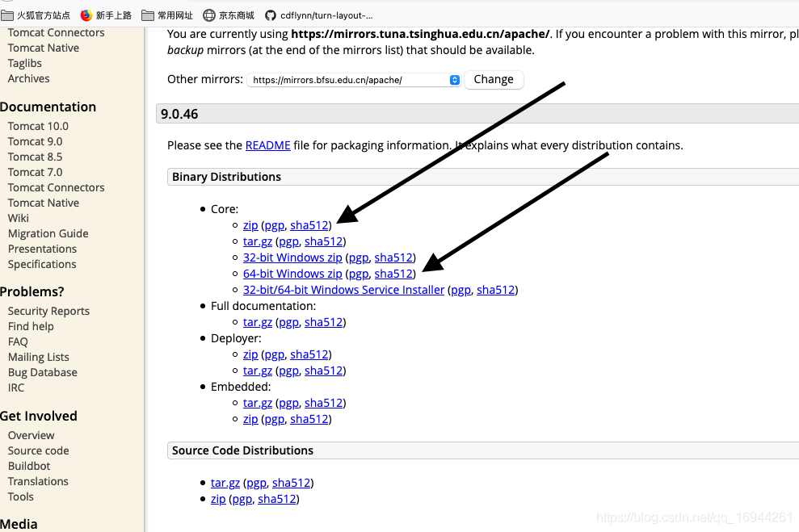
Task: Download the 32-bit Windows zip
Action: pyautogui.click(x=292, y=258)
